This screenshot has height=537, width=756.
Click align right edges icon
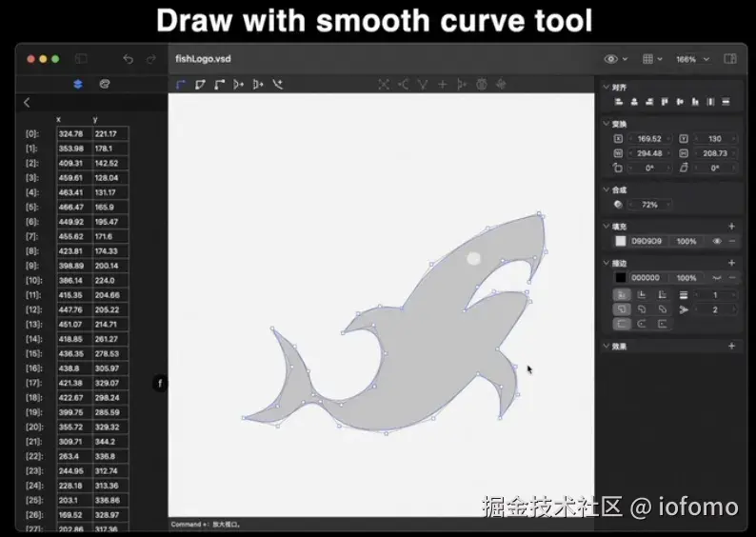(649, 102)
